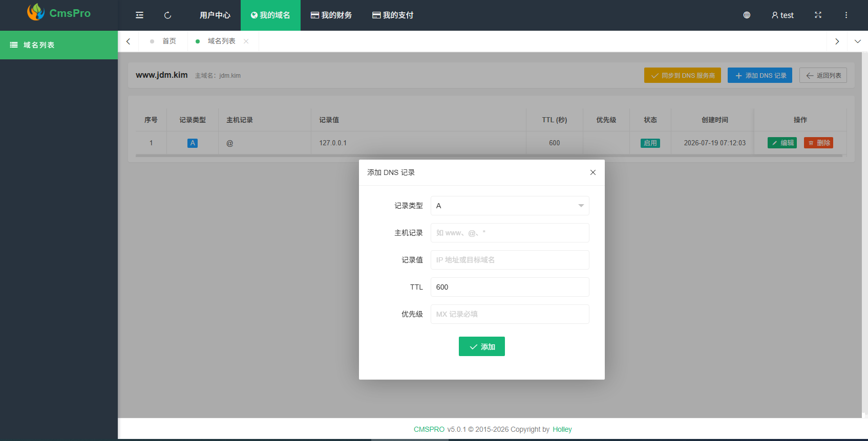Open the vertical three-dot more menu
The width and height of the screenshot is (868, 441).
tap(846, 15)
